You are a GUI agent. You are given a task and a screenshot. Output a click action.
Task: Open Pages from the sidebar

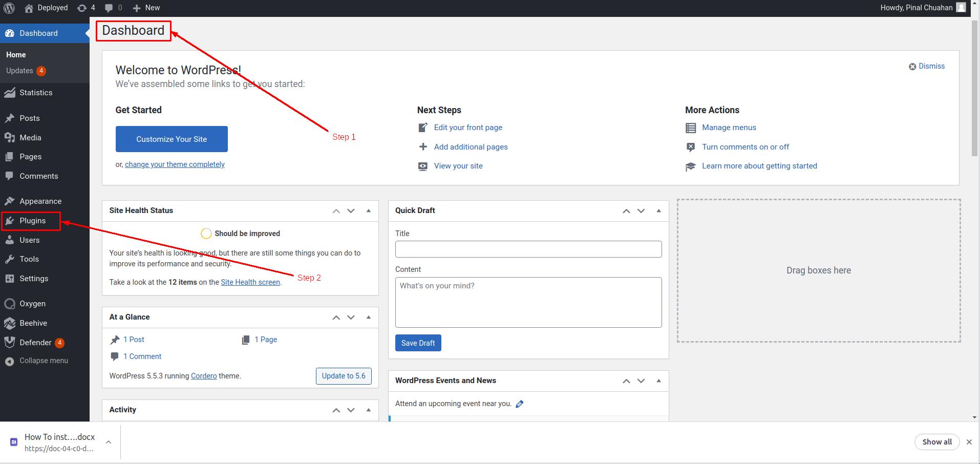pyautogui.click(x=45, y=157)
